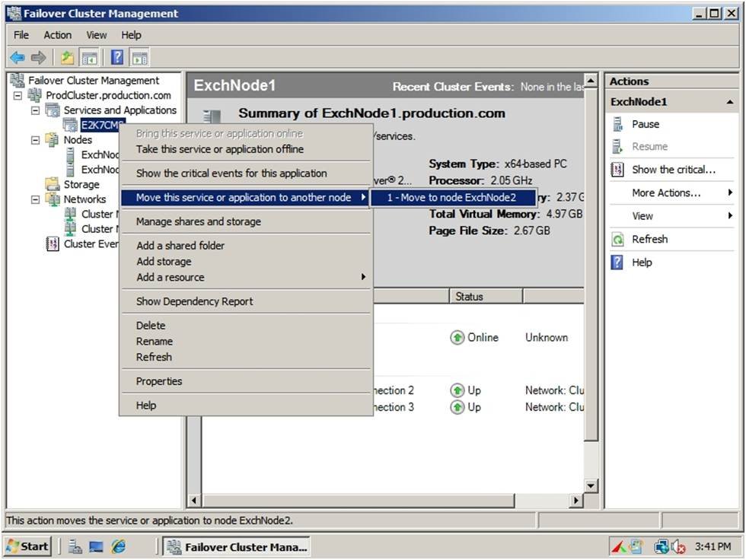The width and height of the screenshot is (746, 560).
Task: Open the Action menu
Action: click(57, 34)
